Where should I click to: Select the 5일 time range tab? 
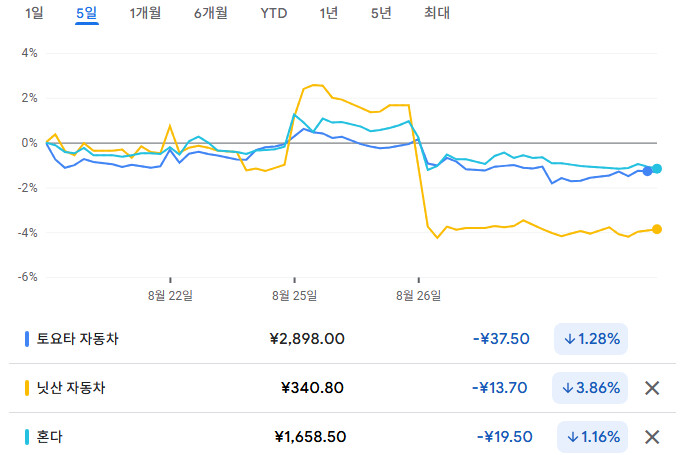point(87,13)
